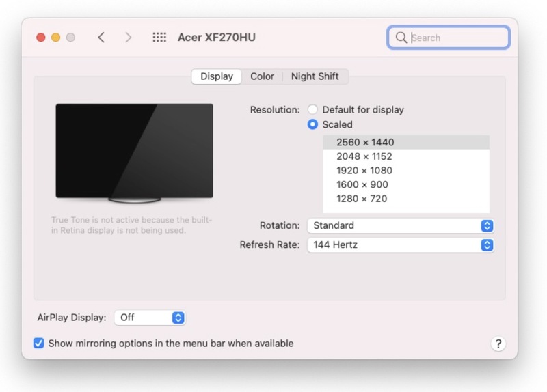Toggle Show mirroring options checkbox

coord(39,344)
